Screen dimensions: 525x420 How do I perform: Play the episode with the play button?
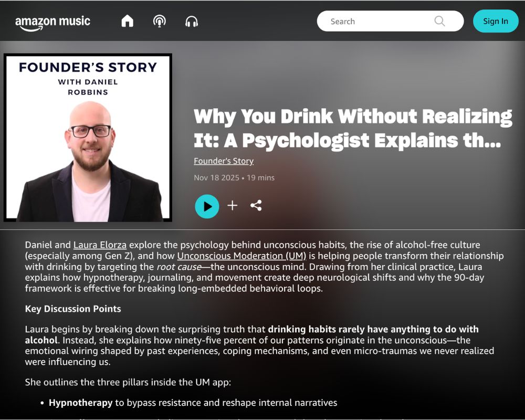(207, 206)
